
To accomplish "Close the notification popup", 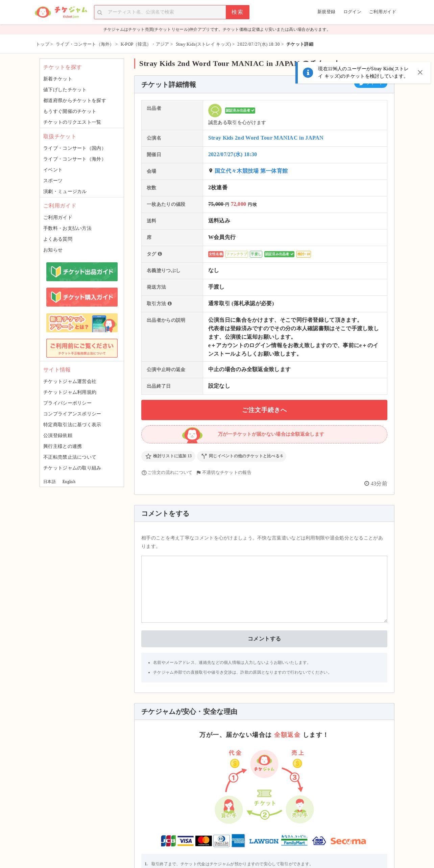I will (420, 72).
